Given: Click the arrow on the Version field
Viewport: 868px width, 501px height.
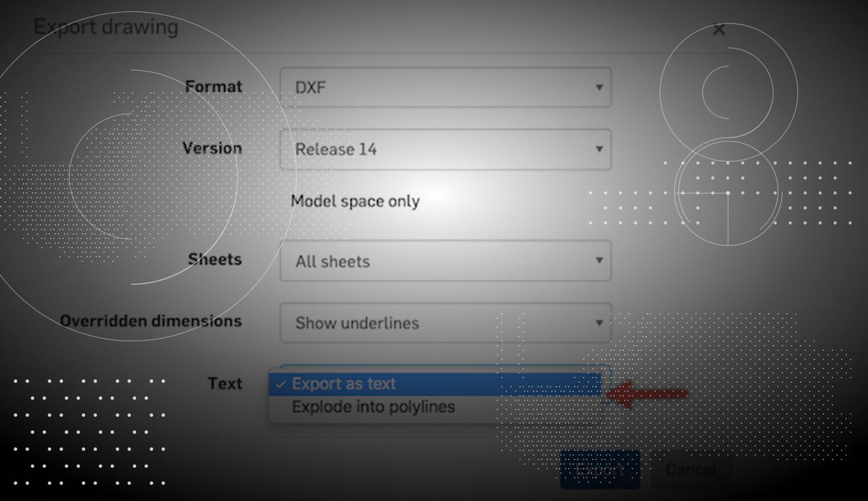Looking at the screenshot, I should point(599,149).
